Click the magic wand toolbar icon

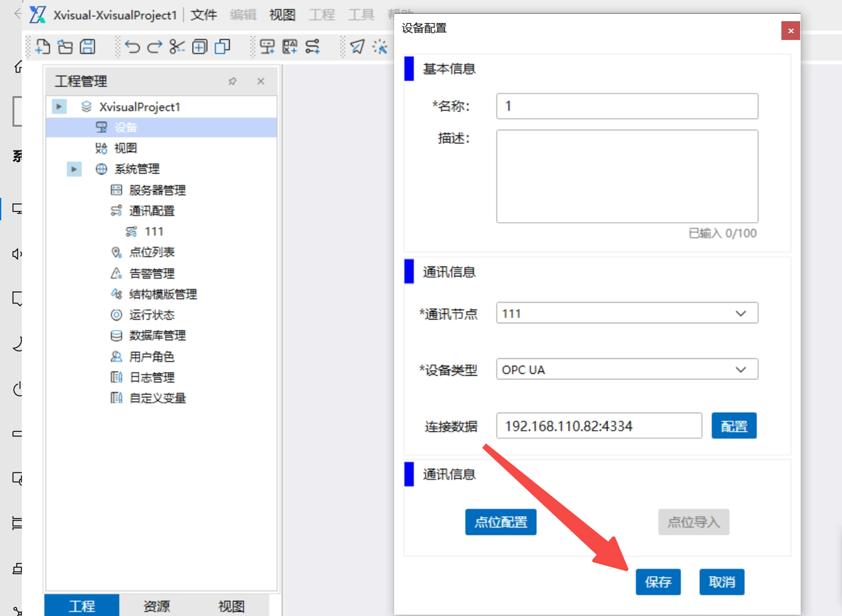(380, 47)
